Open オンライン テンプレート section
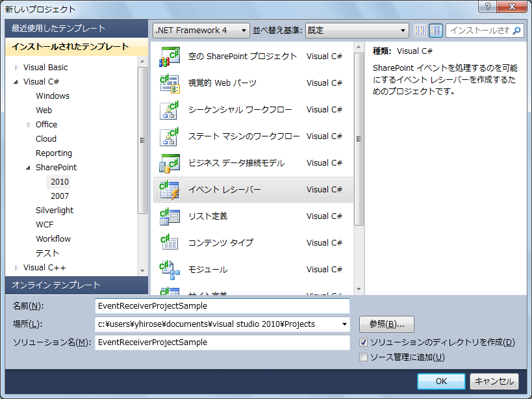This screenshot has height=399, width=532. [x=77, y=285]
